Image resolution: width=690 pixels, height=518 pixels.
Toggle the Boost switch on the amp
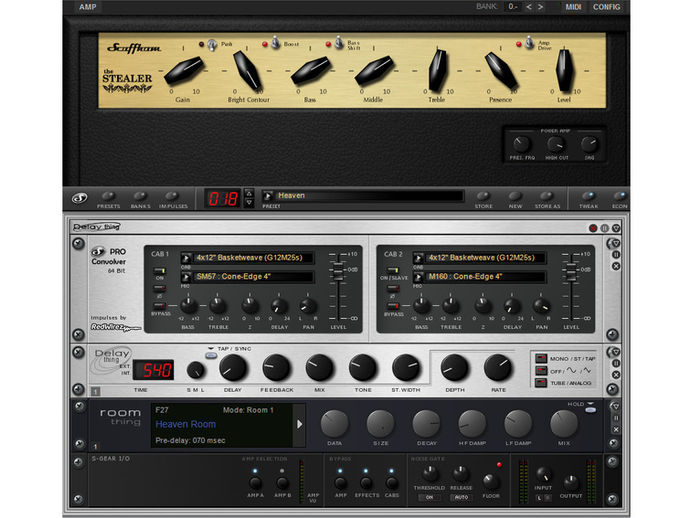pos(275,43)
